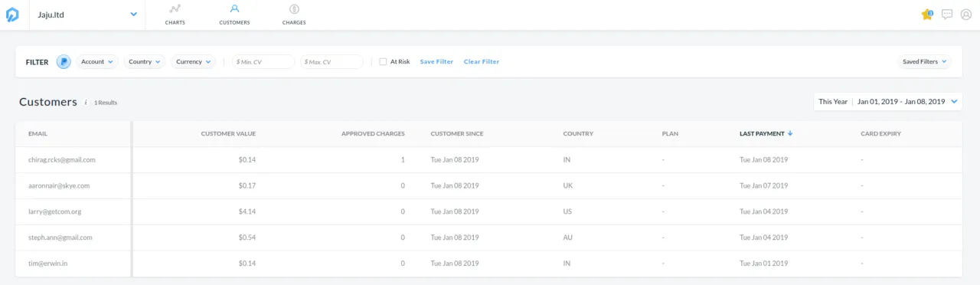
Task: Expand the Account filter dropdown
Action: coord(97,62)
